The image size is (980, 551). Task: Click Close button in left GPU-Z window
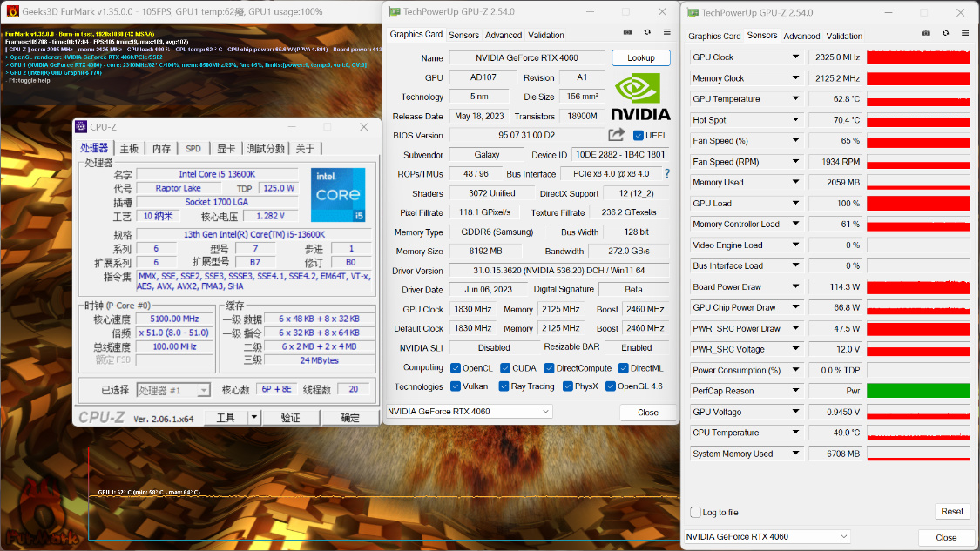pyautogui.click(x=647, y=413)
